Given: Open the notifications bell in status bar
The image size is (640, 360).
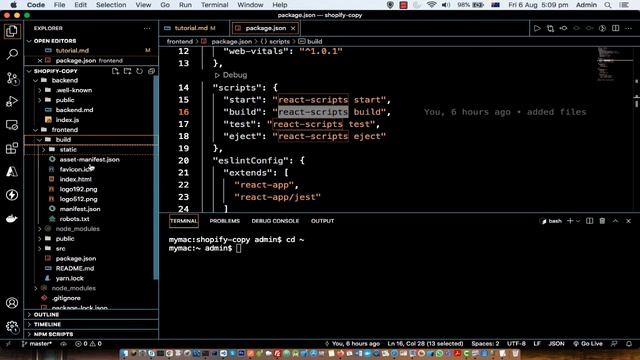Looking at the screenshot, I should 629,344.
